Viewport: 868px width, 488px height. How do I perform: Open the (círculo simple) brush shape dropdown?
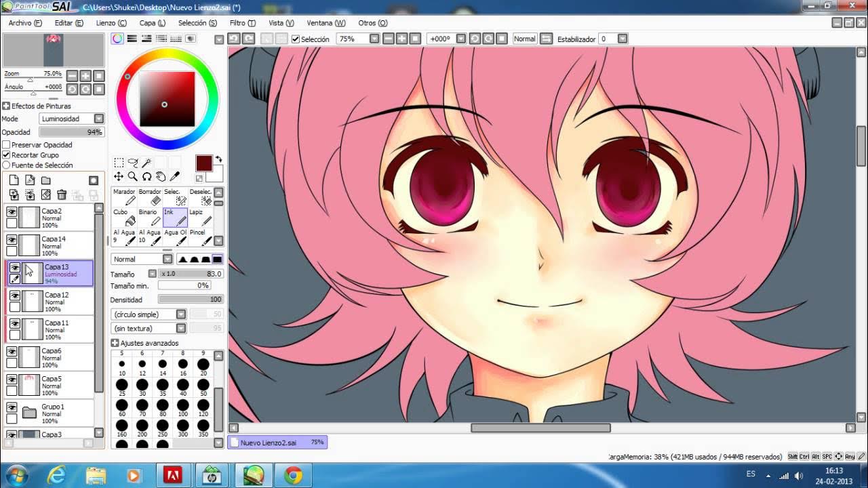pos(149,314)
